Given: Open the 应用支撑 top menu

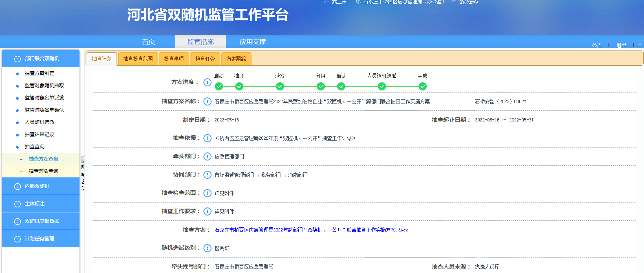Looking at the screenshot, I should coord(253,42).
